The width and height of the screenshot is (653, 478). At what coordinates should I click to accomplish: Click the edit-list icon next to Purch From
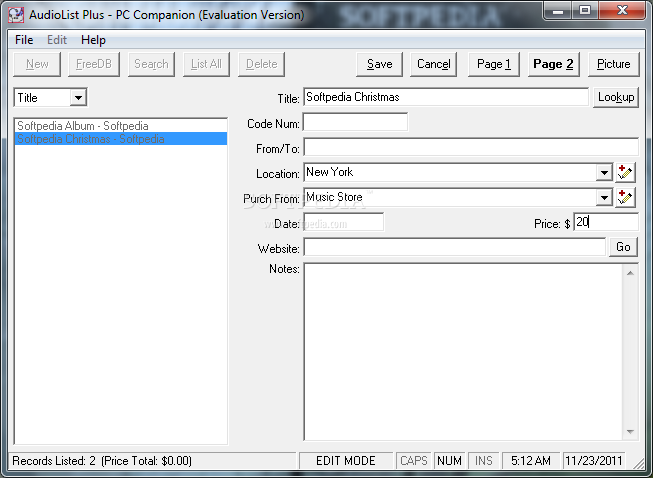point(625,197)
